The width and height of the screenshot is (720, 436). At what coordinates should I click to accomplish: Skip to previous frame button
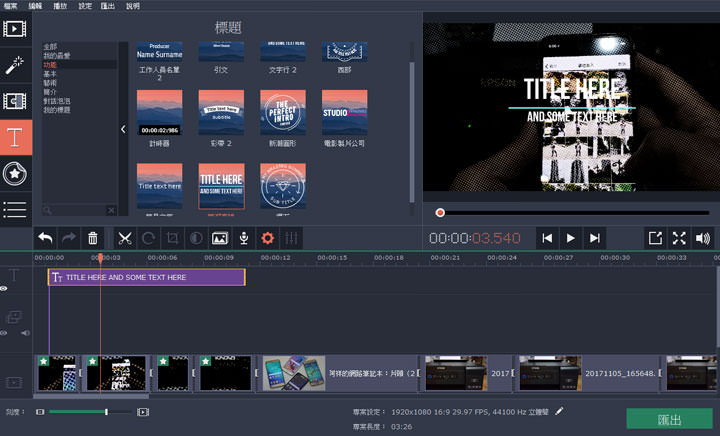coord(547,238)
